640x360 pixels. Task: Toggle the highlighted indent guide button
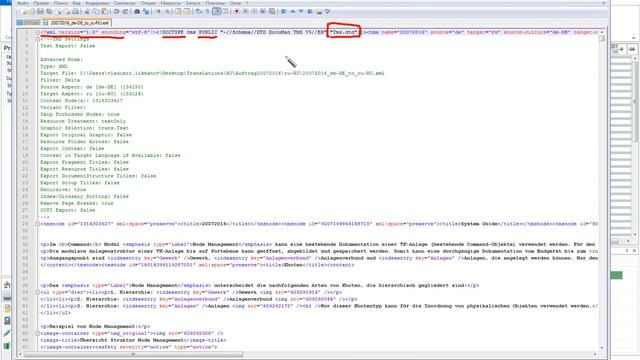pos(217,11)
